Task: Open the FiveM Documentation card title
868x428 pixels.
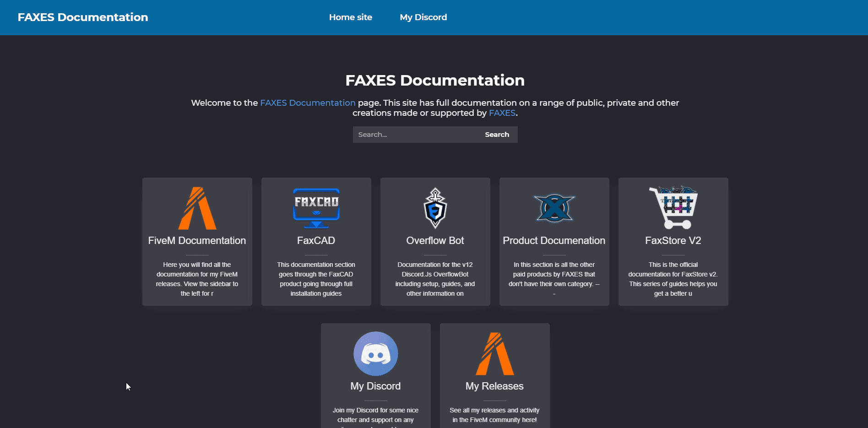Action: coord(197,240)
